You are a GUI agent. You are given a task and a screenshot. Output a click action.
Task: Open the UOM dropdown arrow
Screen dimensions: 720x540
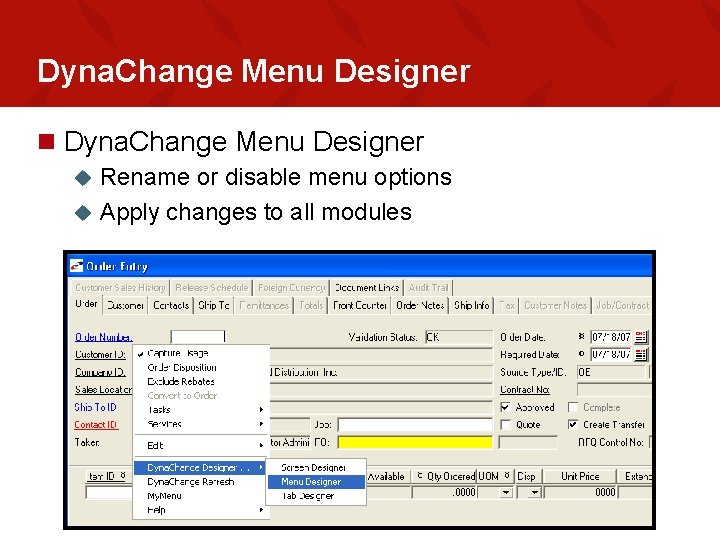506,492
